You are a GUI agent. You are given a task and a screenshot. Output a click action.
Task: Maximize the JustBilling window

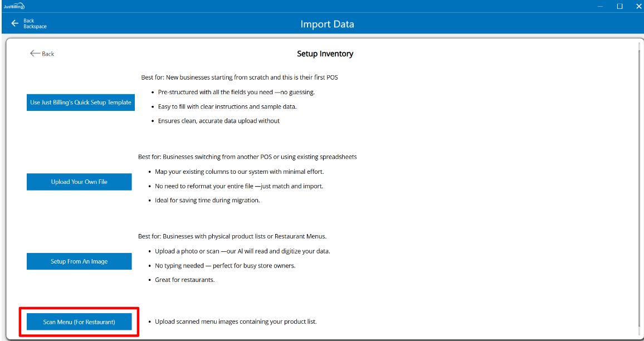(619, 6)
